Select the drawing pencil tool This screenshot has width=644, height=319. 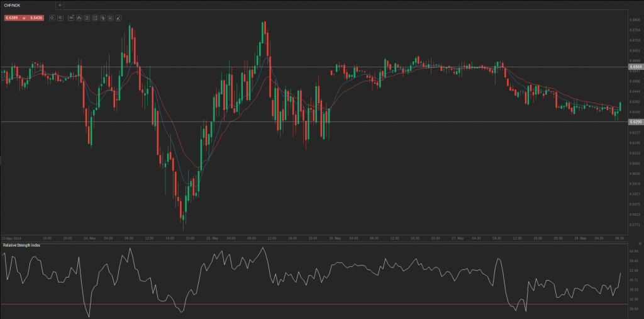click(x=118, y=18)
